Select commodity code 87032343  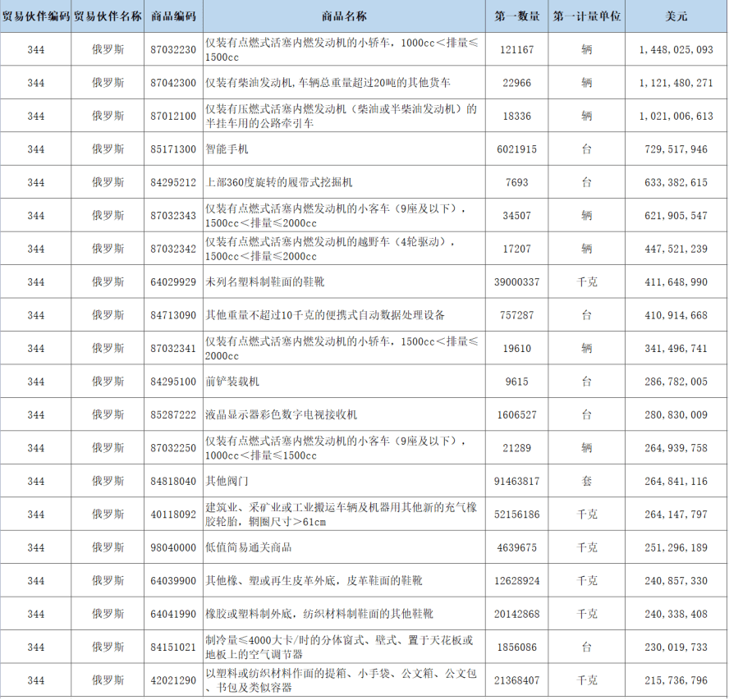173,216
